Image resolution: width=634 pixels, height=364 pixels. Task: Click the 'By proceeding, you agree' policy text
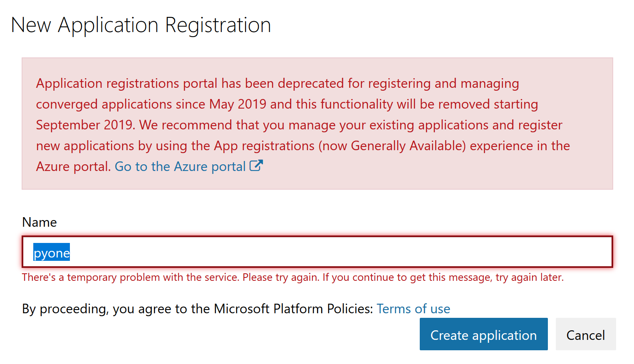click(x=104, y=309)
